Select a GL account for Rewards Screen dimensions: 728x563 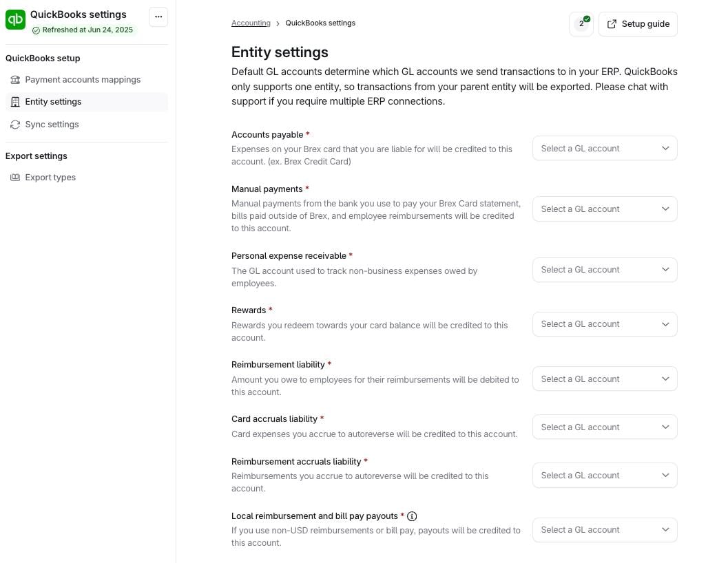(604, 324)
